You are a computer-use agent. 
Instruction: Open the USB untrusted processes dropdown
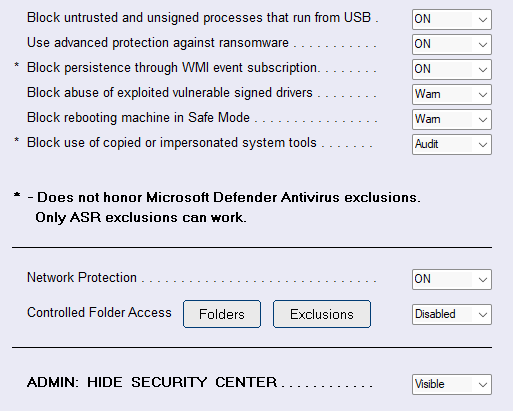tap(452, 19)
